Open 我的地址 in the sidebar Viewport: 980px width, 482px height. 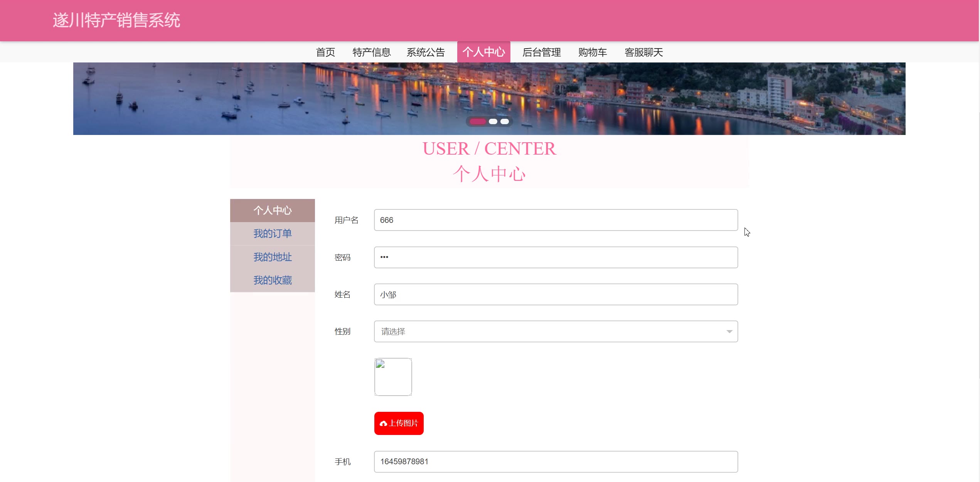coord(272,257)
